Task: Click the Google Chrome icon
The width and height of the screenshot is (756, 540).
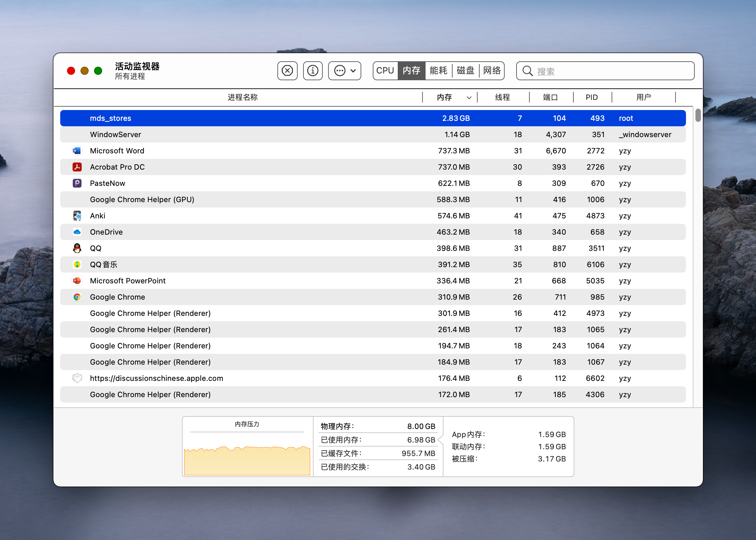Action: coord(77,297)
